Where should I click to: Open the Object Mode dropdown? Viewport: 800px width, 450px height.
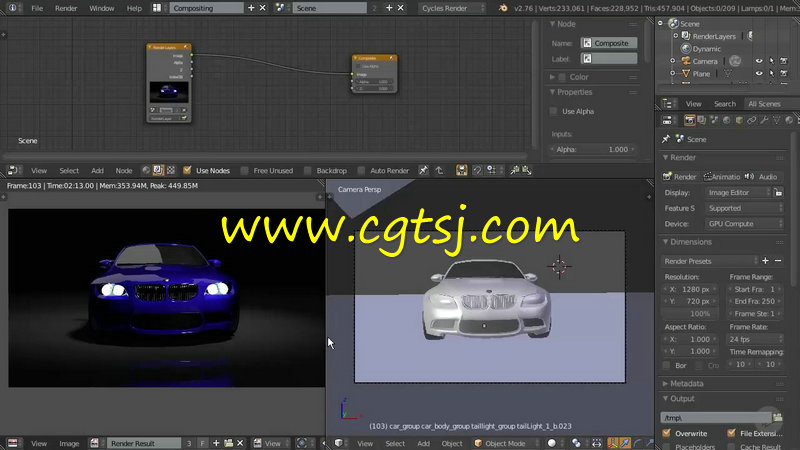click(x=506, y=443)
